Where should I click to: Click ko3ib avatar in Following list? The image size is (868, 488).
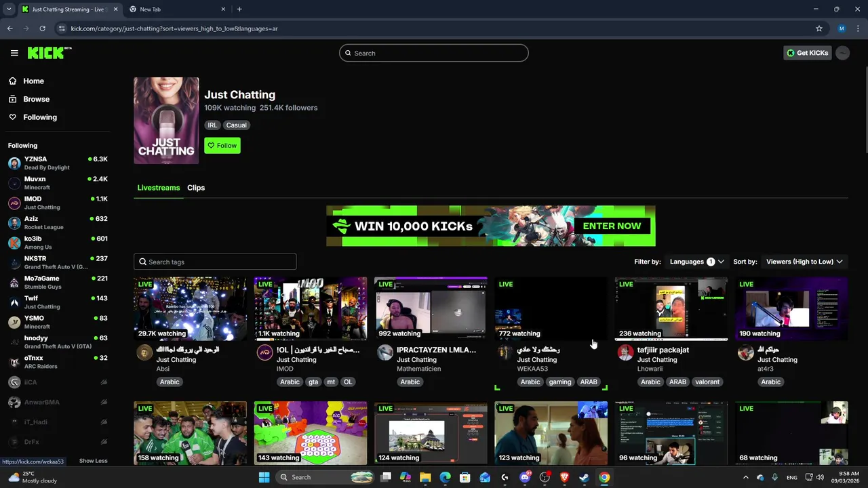tap(14, 243)
